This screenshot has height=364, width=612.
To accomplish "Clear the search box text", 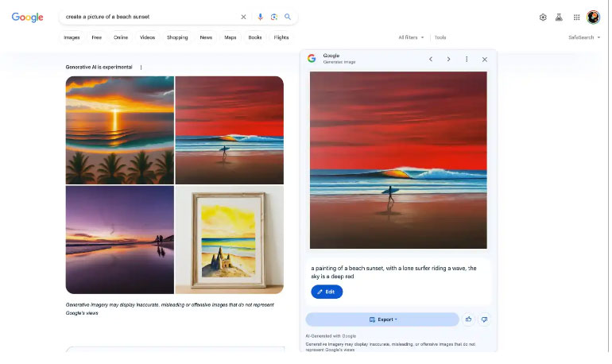I will click(x=243, y=17).
